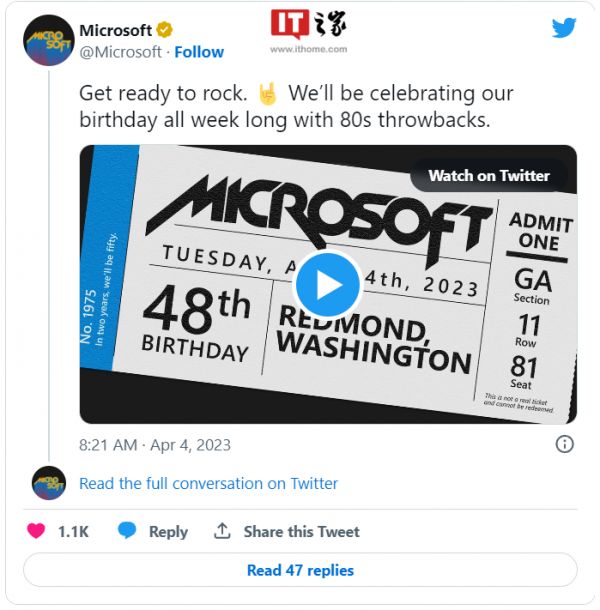Click the reply speech bubble icon

pyautogui.click(x=127, y=531)
